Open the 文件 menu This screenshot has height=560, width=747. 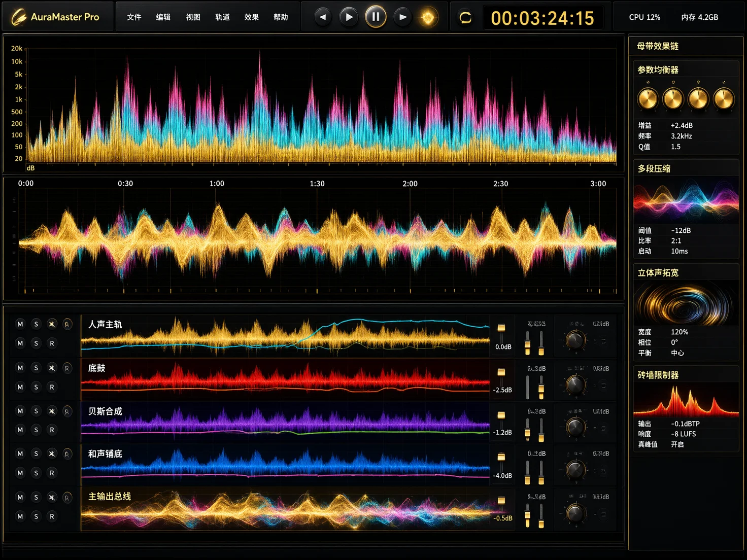[134, 17]
